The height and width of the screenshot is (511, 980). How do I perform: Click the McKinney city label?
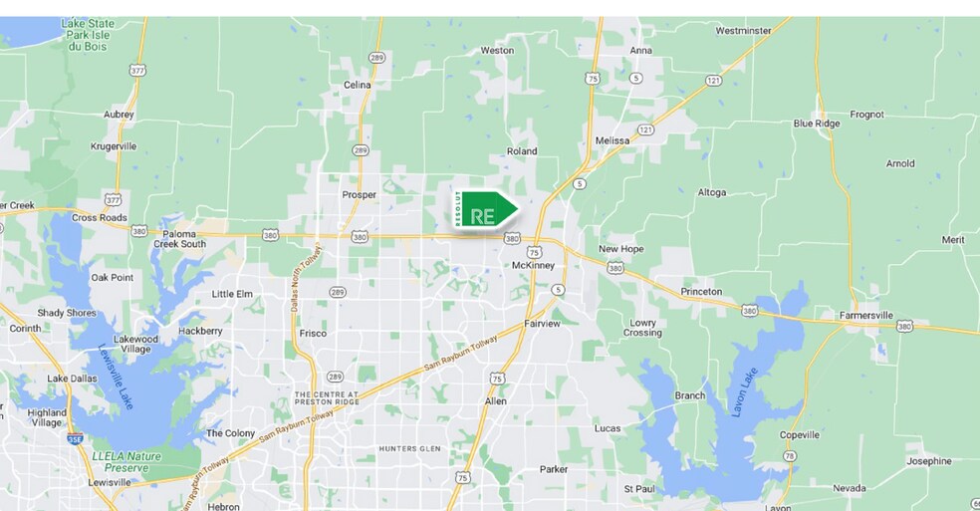tap(533, 265)
